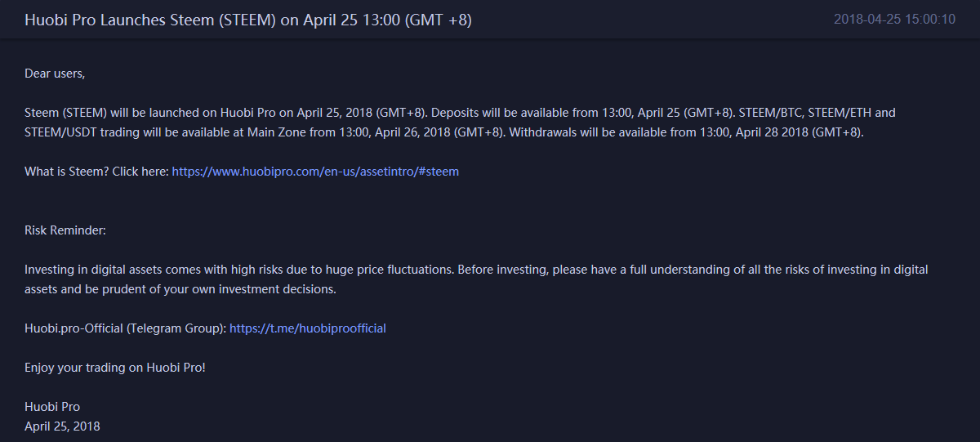The width and height of the screenshot is (980, 442).
Task: Click 'Withdrawals will be available' sentence
Action: pos(686,132)
